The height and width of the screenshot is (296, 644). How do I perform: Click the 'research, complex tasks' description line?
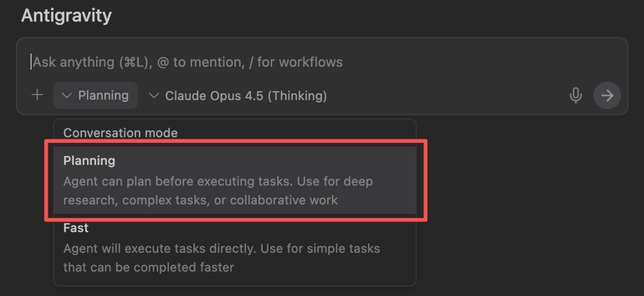[x=200, y=200]
